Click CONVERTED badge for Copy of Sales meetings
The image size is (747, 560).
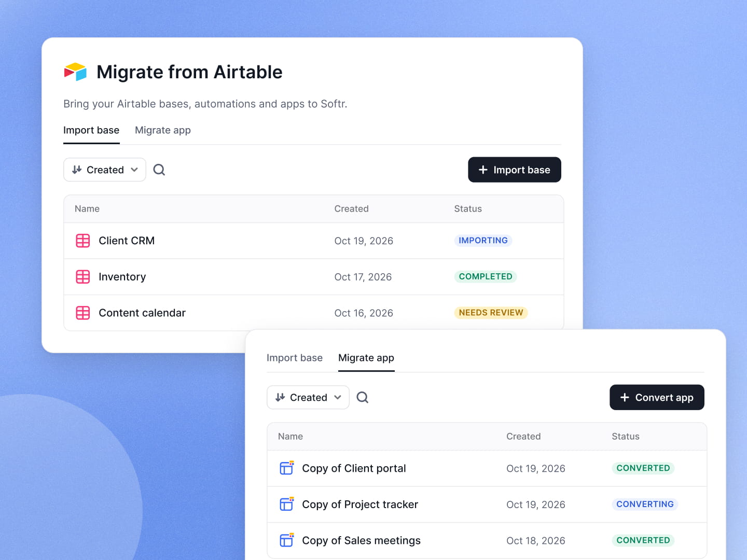(643, 540)
